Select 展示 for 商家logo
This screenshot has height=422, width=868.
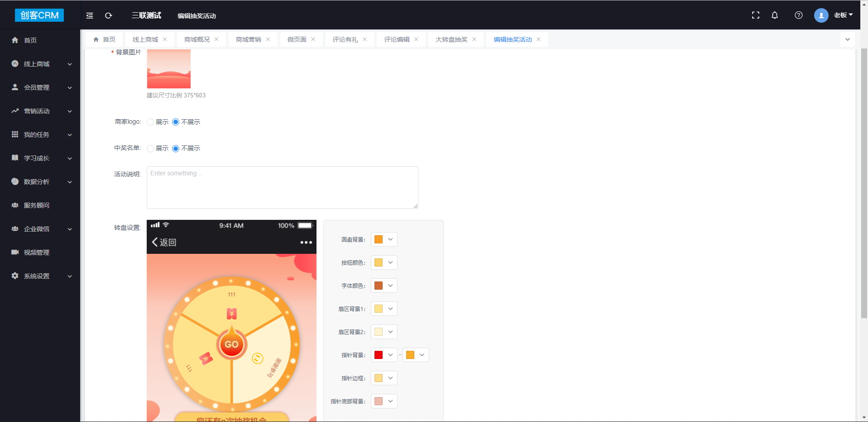(x=150, y=122)
